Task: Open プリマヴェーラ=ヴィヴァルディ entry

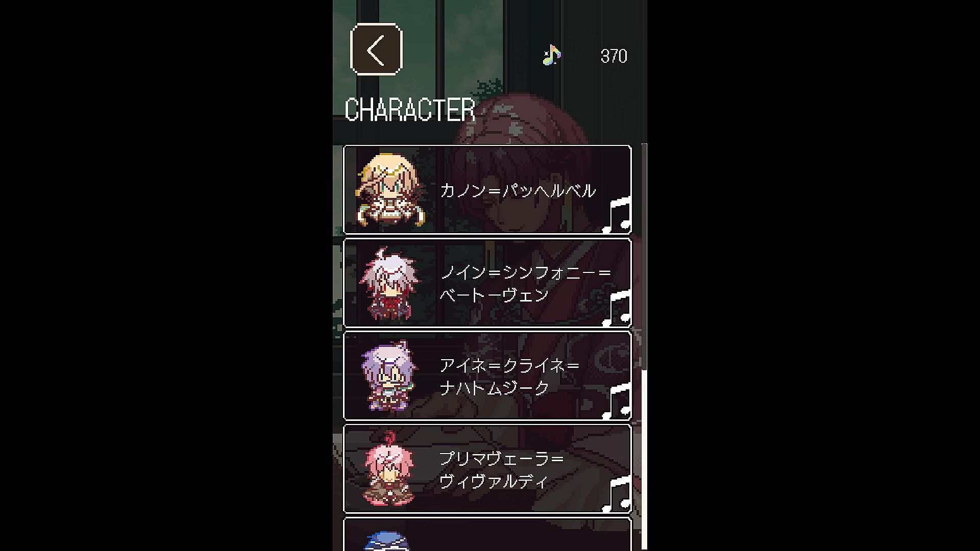Action: tap(487, 468)
